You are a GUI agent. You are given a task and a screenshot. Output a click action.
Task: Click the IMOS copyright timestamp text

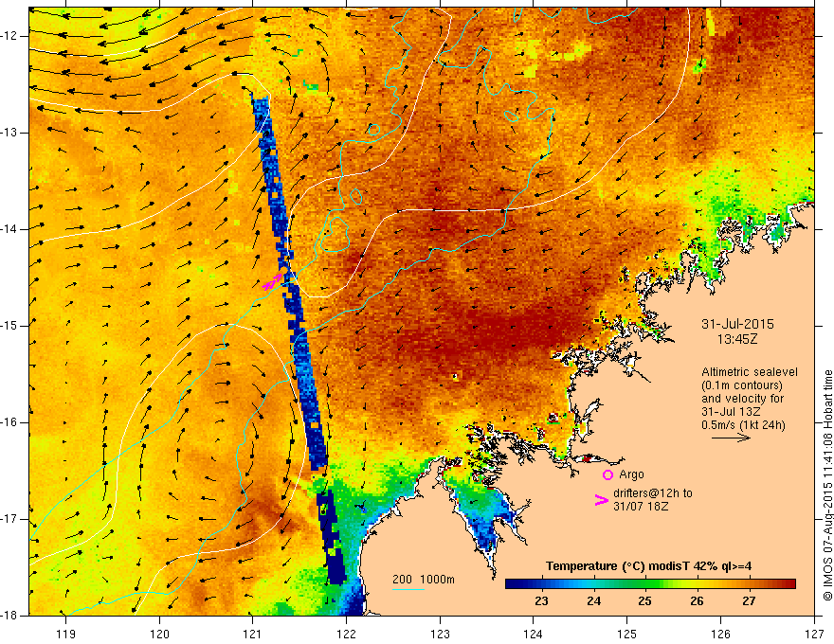(827, 486)
